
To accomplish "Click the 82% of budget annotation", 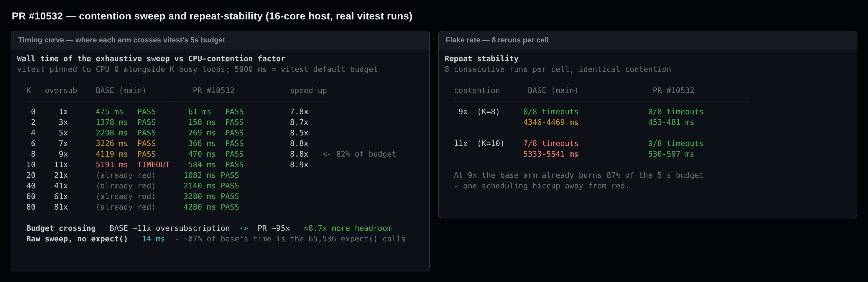I will [359, 154].
